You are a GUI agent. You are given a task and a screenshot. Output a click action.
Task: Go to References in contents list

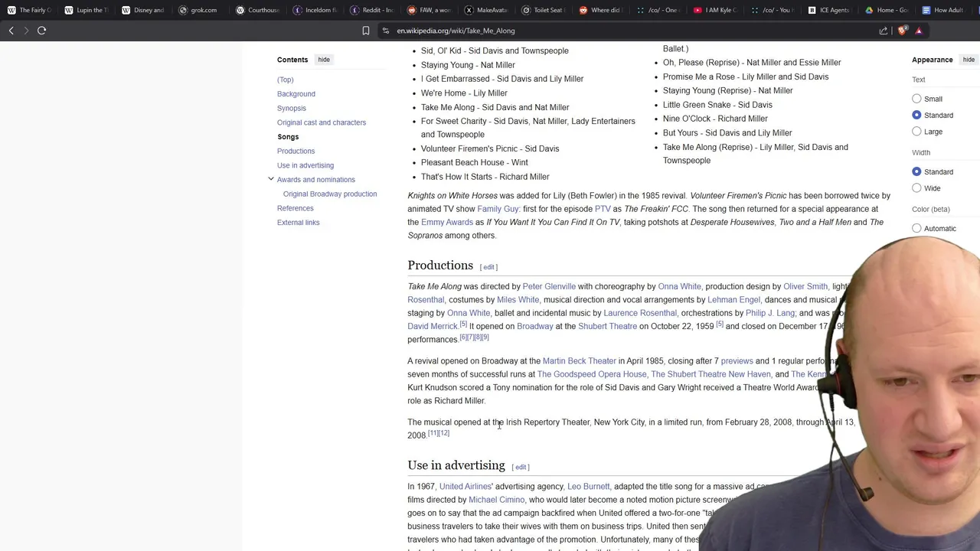[295, 208]
